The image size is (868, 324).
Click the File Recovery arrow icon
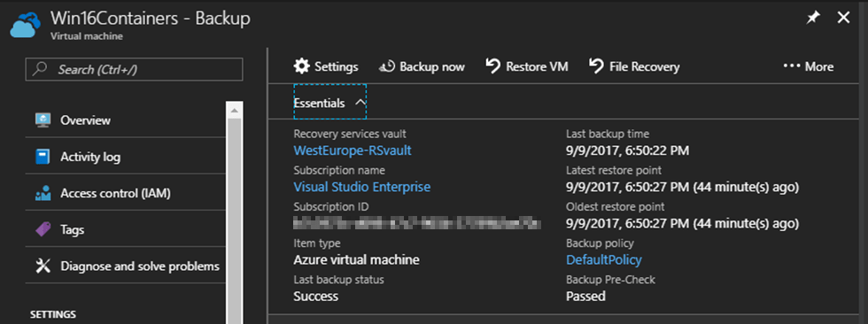point(596,66)
